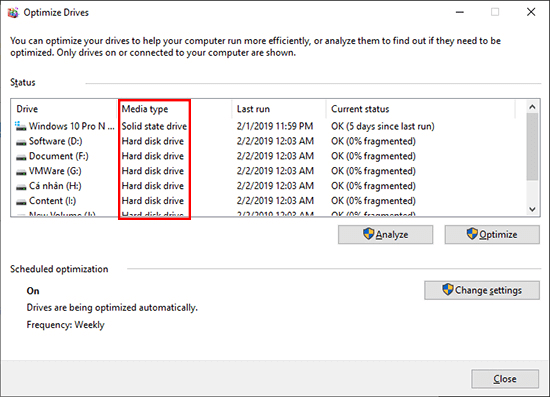Image resolution: width=550 pixels, height=397 pixels.
Task: Click Software (D:) 'Hard disk drive' cell
Action: pyautogui.click(x=153, y=141)
